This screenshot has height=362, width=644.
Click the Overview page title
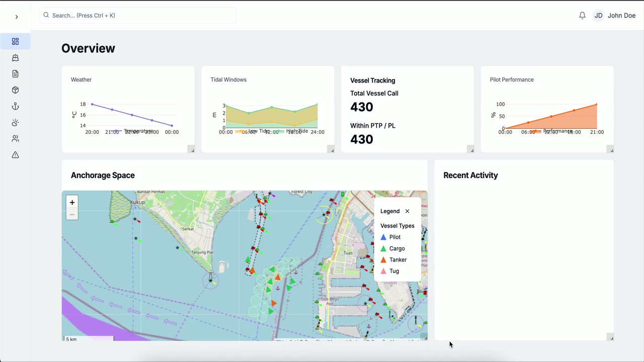pos(88,48)
